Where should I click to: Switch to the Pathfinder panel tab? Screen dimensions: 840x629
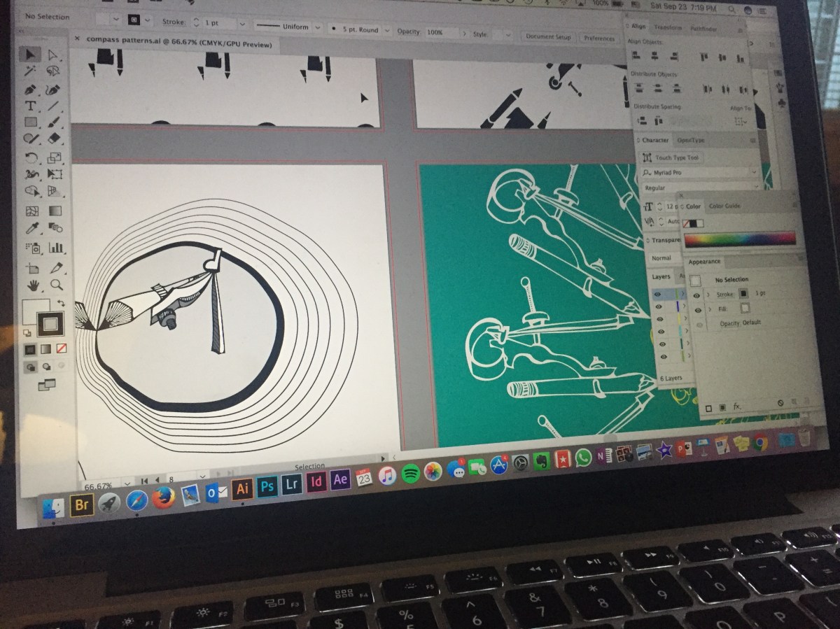pyautogui.click(x=703, y=27)
